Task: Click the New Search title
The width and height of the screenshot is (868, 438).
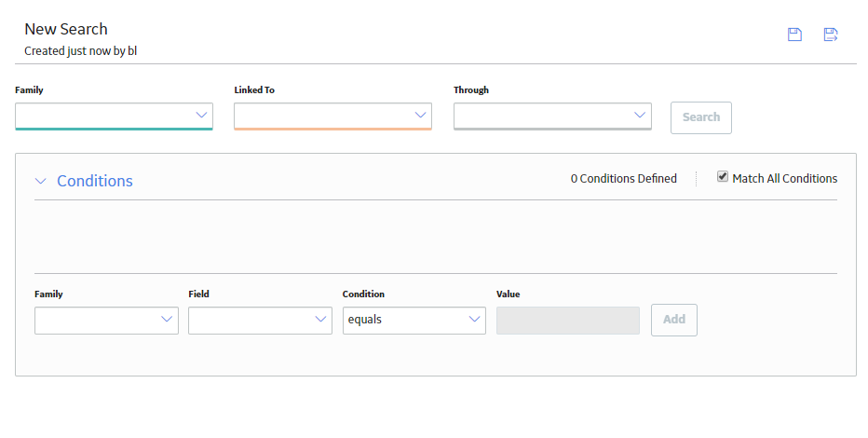Action: (66, 29)
